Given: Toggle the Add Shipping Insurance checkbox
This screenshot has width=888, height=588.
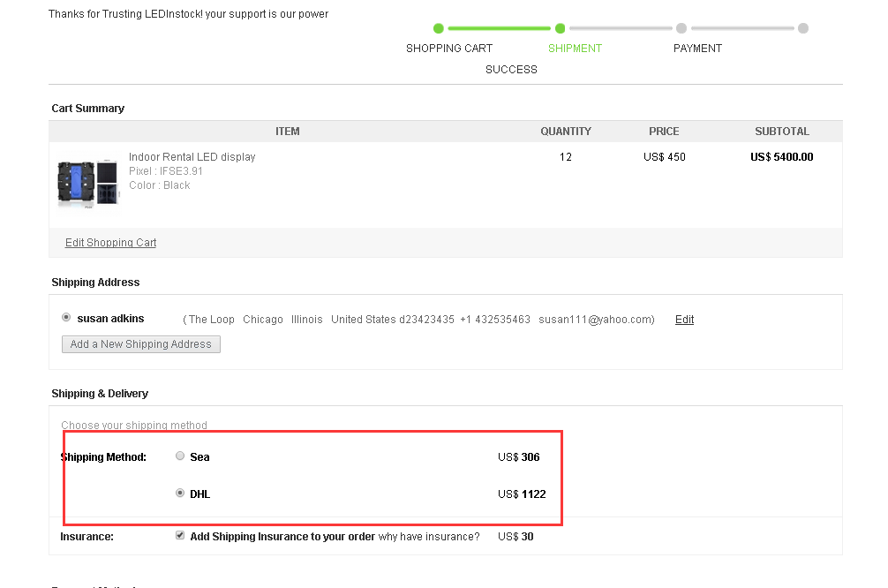Looking at the screenshot, I should pos(180,535).
